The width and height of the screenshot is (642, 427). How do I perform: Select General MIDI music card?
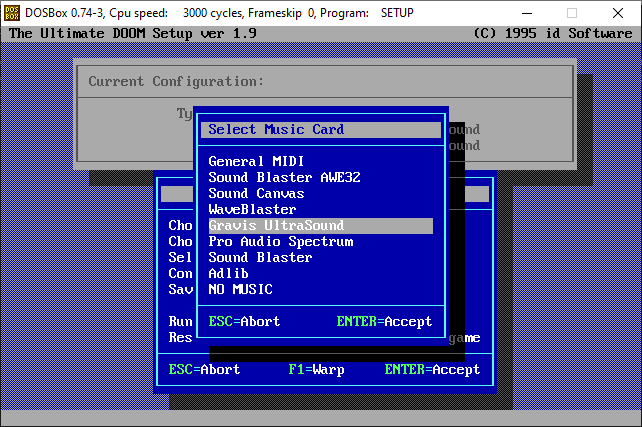click(256, 161)
